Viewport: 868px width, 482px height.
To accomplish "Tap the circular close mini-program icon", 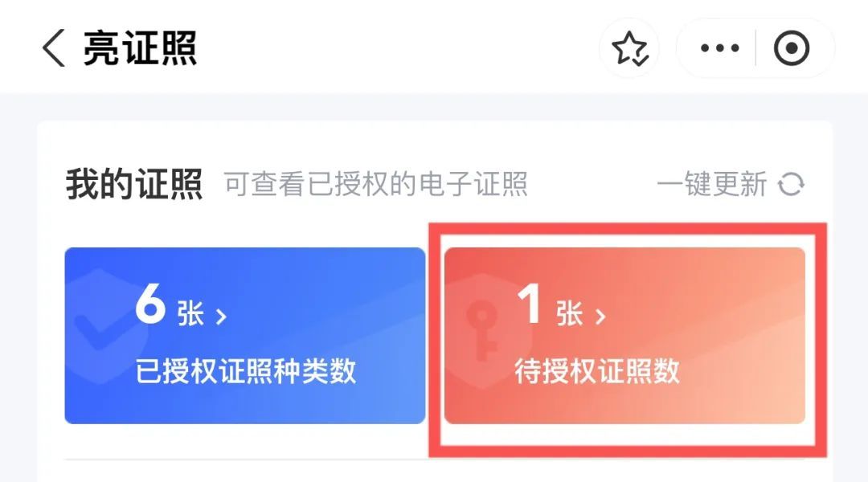I will (792, 48).
